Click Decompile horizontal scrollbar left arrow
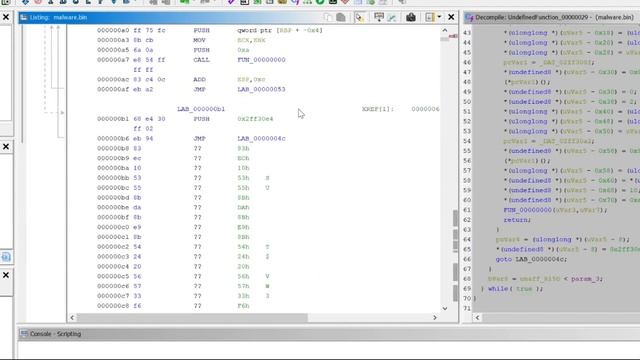 pyautogui.click(x=477, y=318)
